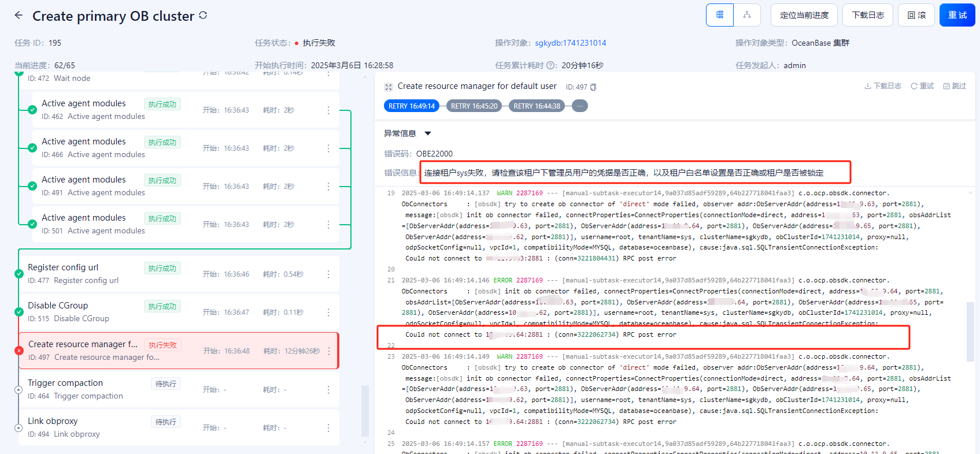Click green success icon of Disable CGroup
The width and height of the screenshot is (980, 454).
tap(19, 312)
